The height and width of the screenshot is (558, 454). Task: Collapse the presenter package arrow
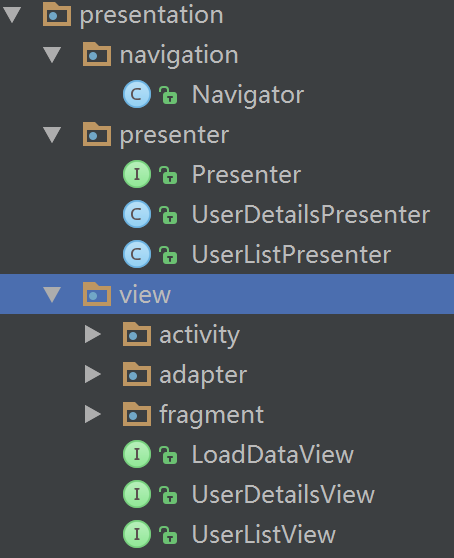(x=52, y=135)
